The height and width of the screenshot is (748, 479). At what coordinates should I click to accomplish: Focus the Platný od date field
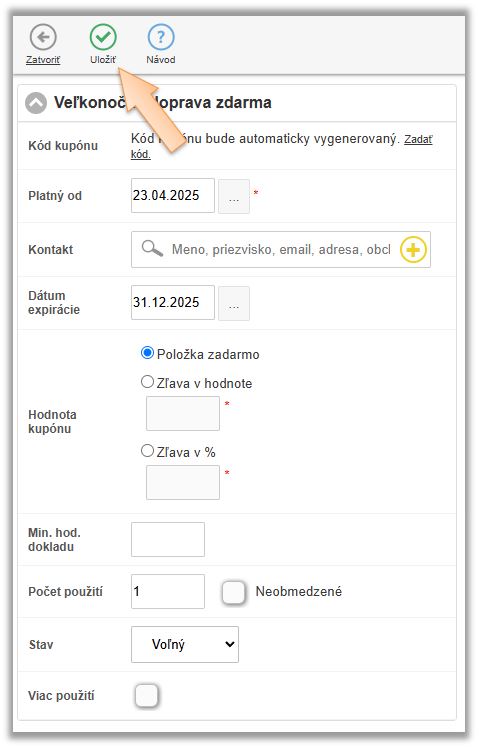(x=173, y=196)
